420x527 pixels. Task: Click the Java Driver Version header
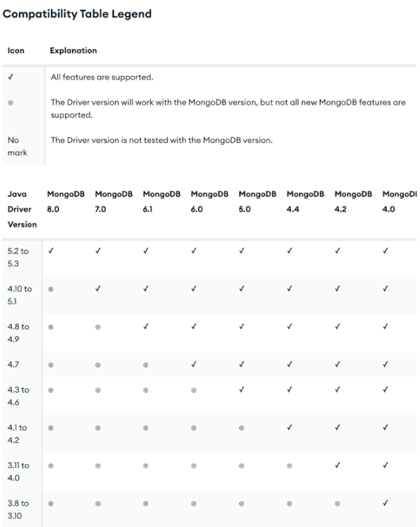[22, 209]
